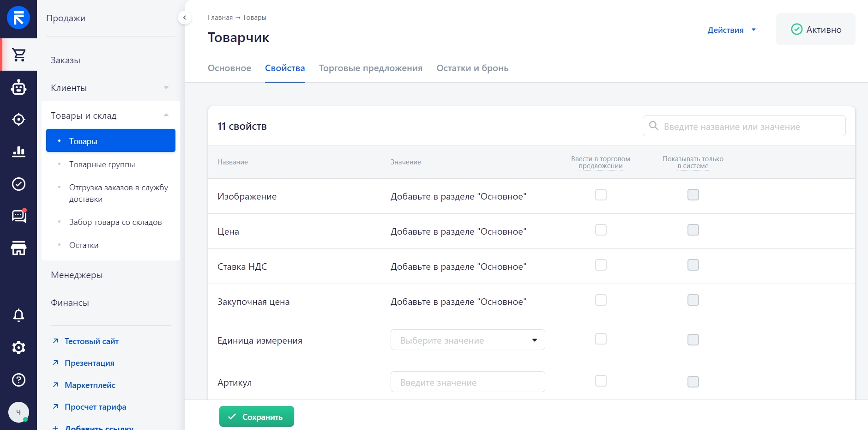Screen dimensions: 868x430
Task: Open the Тестовый сайт link
Action: point(91,341)
